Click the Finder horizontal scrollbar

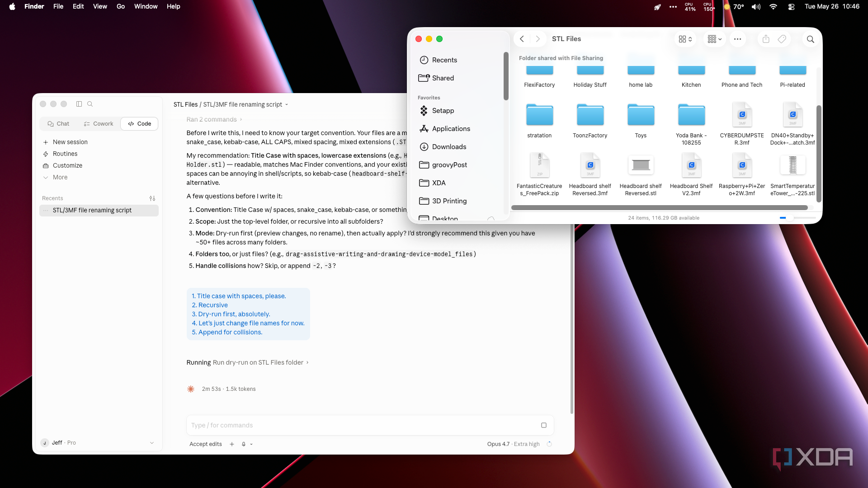pos(660,208)
